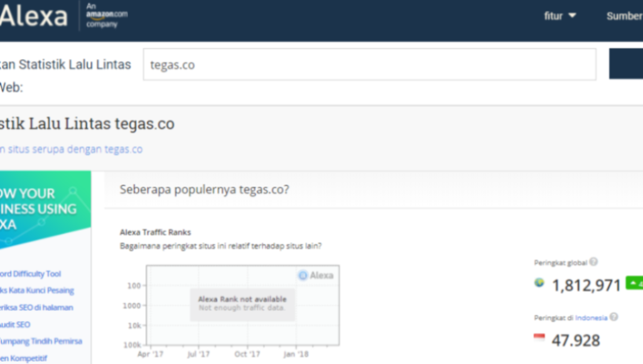Click the Indonesia flag icon beside 47.928
The image size is (643, 364).
[539, 338]
